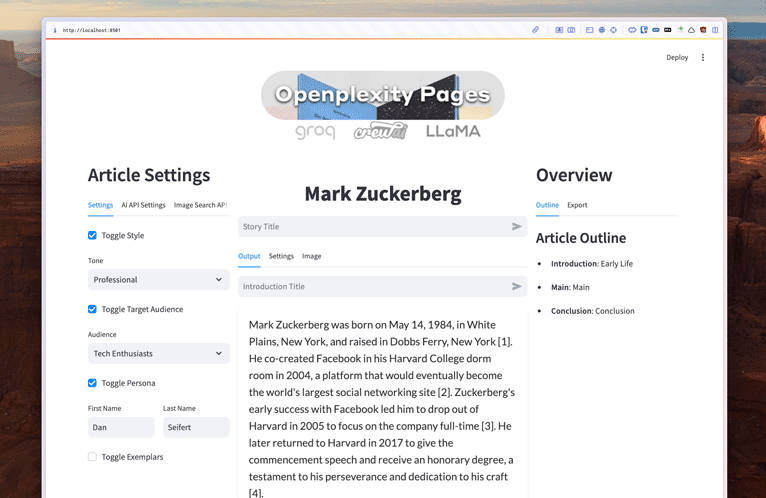Click the 'Conclusion: Conclusion' outline item
Image resolution: width=766 pixels, height=498 pixels.
click(x=593, y=311)
